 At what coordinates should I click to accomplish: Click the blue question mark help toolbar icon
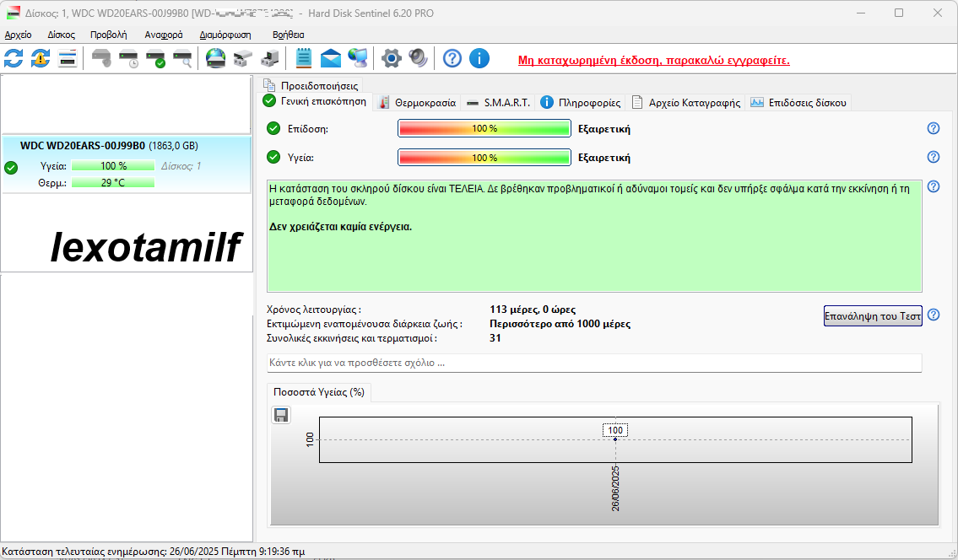452,59
